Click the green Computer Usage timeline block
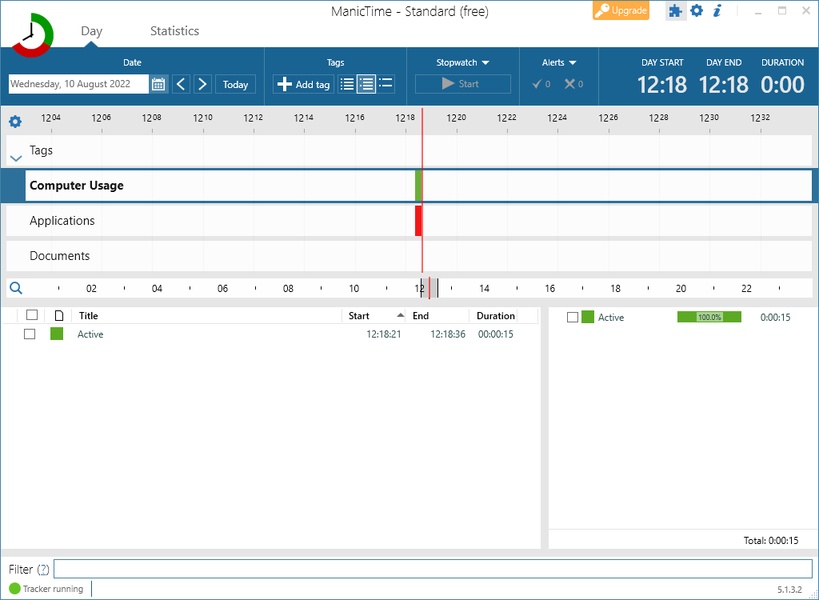 tap(419, 186)
